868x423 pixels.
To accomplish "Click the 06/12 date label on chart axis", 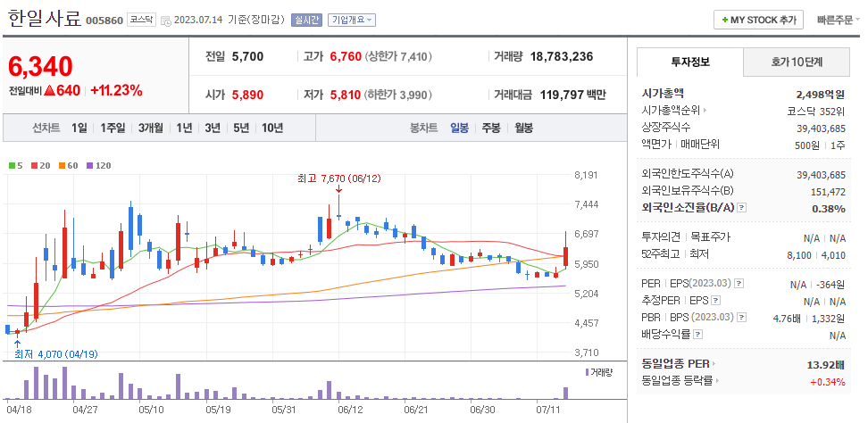I will [350, 411].
